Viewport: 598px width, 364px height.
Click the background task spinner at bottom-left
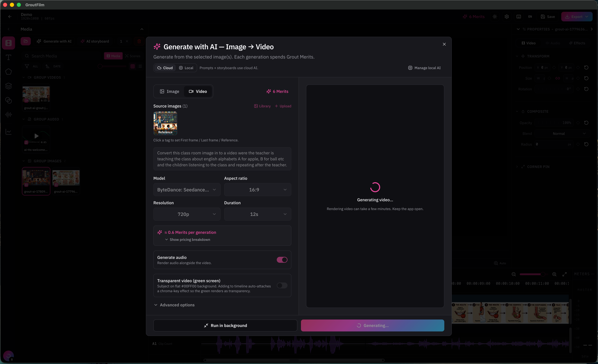point(9,356)
